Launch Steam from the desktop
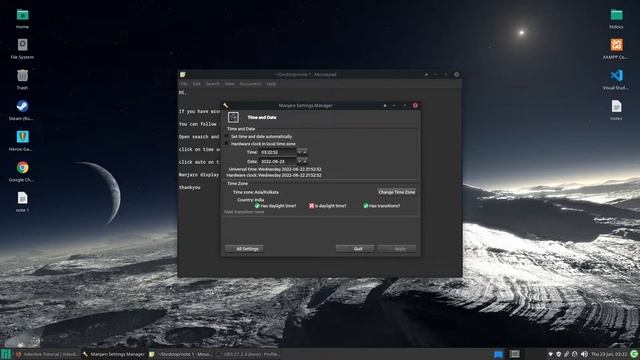640x360 pixels. tap(22, 107)
